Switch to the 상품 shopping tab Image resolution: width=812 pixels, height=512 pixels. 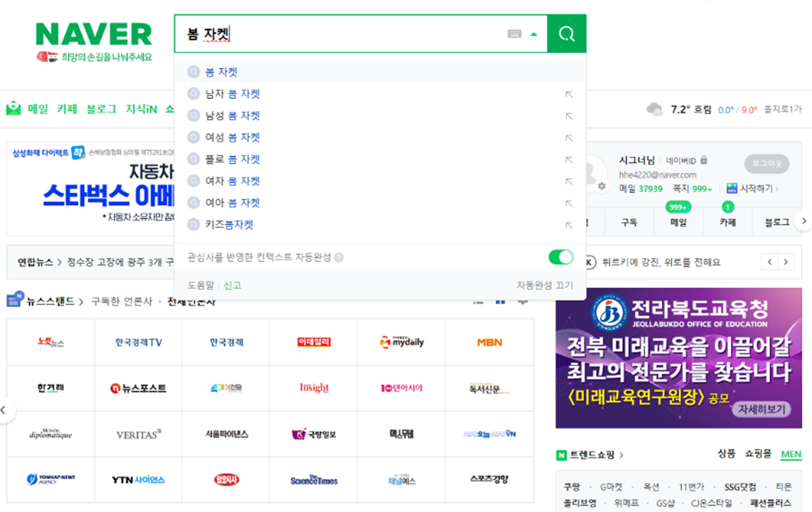pyautogui.click(x=726, y=453)
